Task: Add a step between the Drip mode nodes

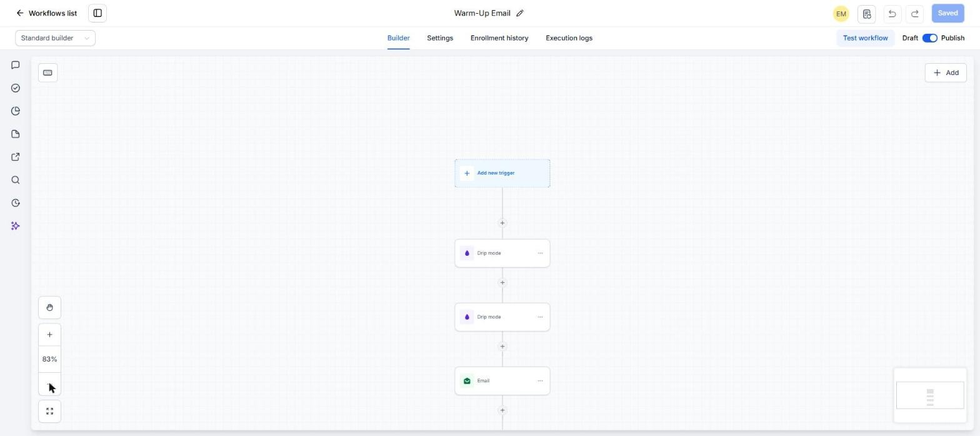Action: (x=502, y=283)
